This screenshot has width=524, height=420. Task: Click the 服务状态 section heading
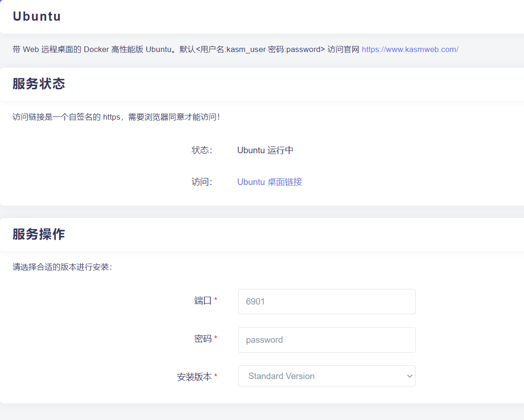click(39, 84)
